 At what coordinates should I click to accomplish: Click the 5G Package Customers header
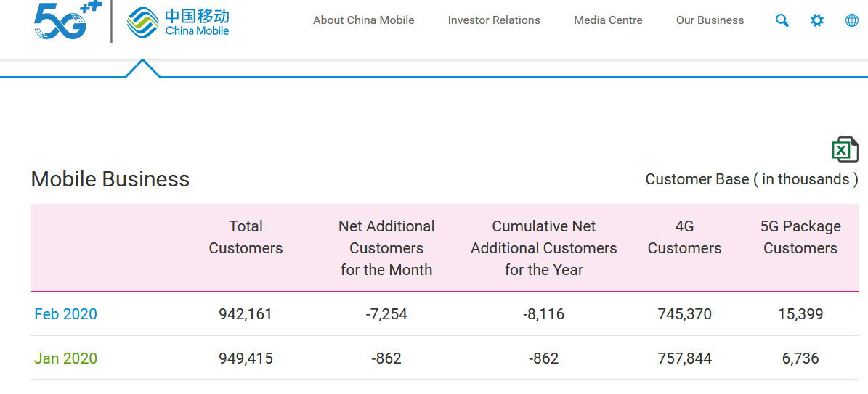point(800,237)
